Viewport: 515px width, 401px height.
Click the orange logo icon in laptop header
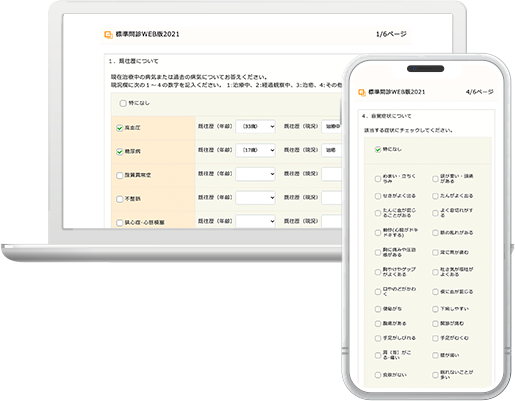(x=108, y=34)
